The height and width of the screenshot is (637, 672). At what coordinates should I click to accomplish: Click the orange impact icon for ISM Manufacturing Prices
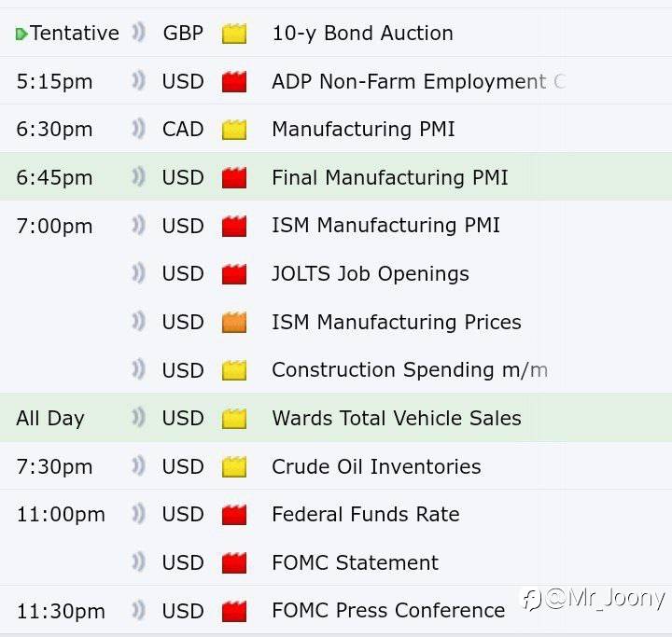(234, 323)
